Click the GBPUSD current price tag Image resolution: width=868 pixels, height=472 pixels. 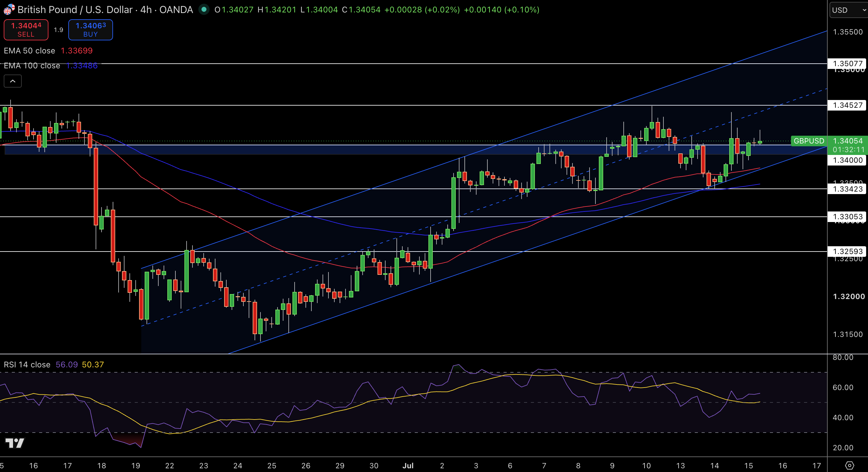pos(809,141)
